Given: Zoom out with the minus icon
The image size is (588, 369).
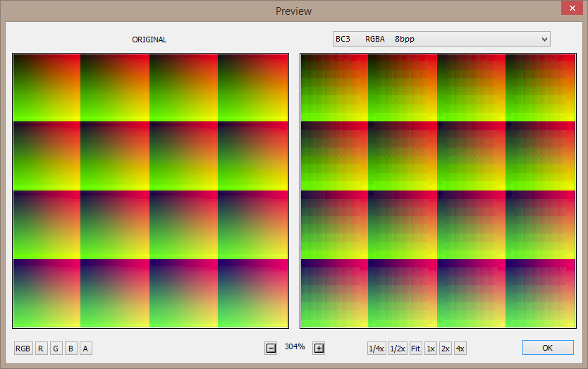Looking at the screenshot, I should [x=271, y=349].
